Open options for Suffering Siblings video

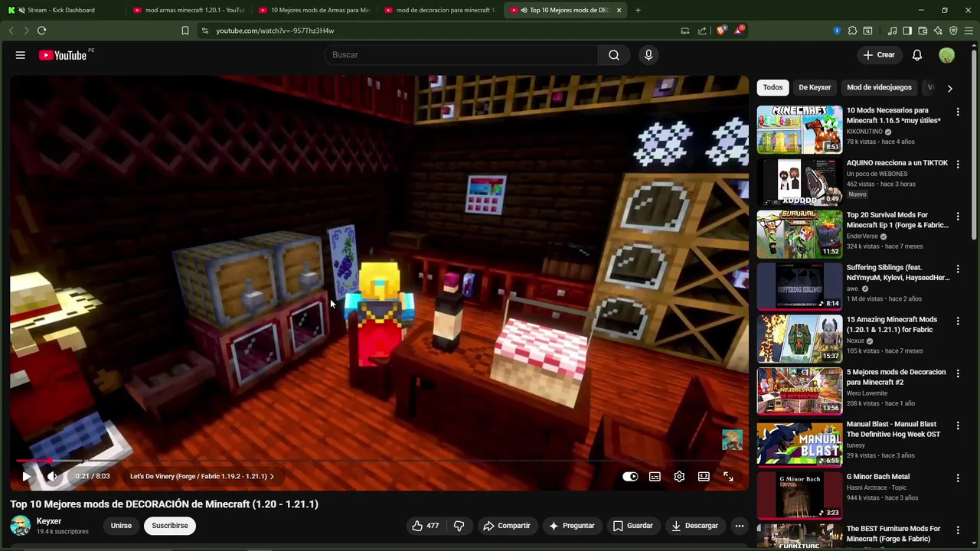click(x=958, y=269)
